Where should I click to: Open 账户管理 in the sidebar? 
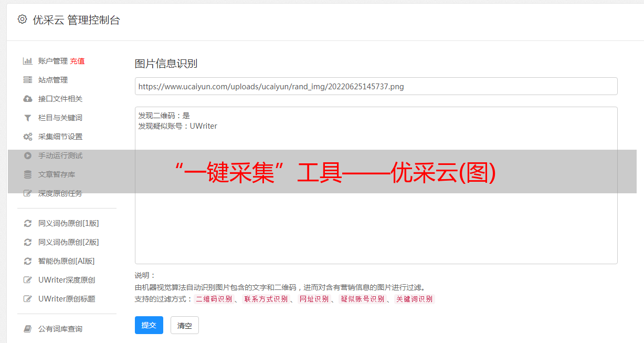pos(53,61)
